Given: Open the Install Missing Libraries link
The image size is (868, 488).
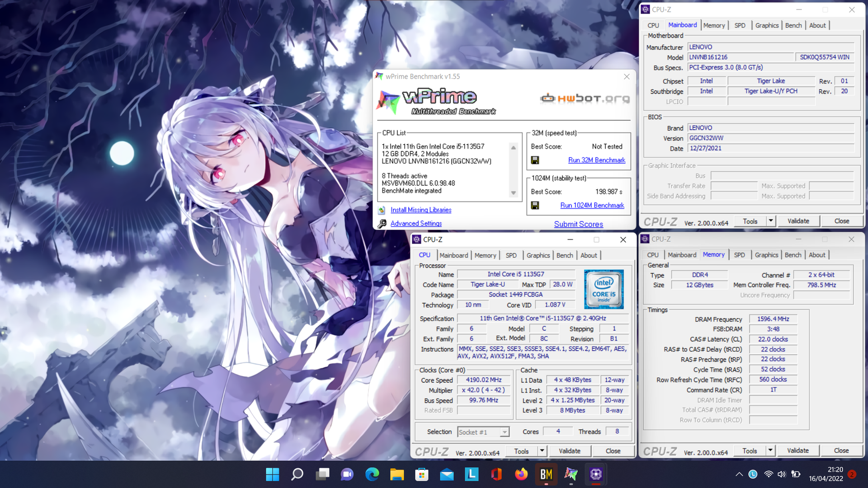Looking at the screenshot, I should tap(421, 210).
